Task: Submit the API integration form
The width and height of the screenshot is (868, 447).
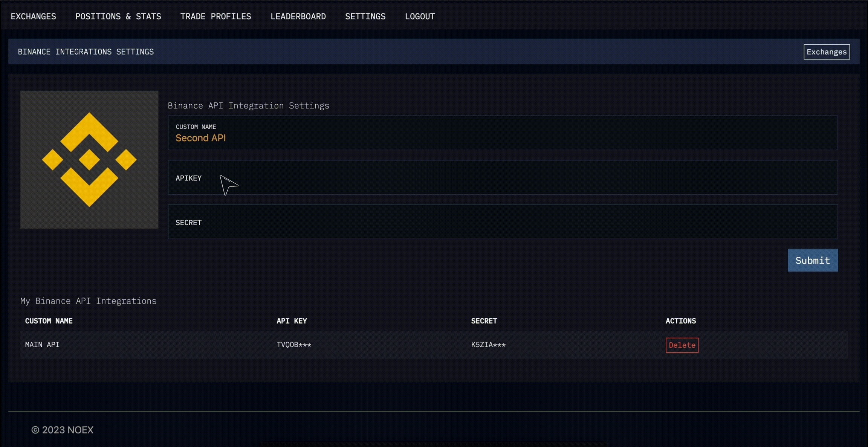Action: click(x=812, y=260)
